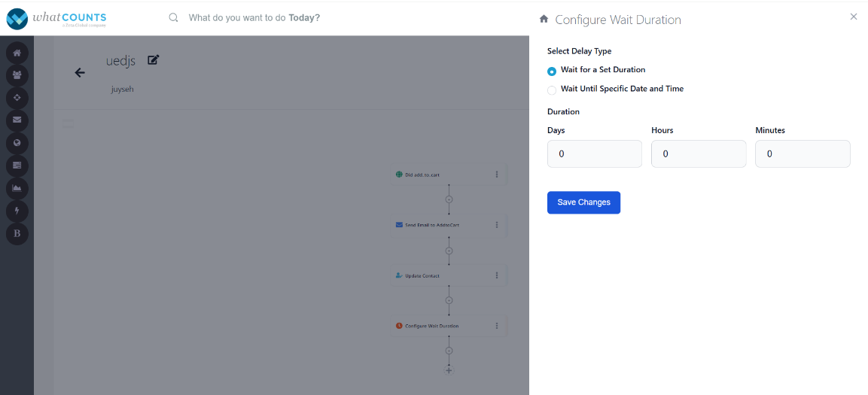Go back using the left arrow icon
Screen dimensions: 868x395
(x=80, y=73)
